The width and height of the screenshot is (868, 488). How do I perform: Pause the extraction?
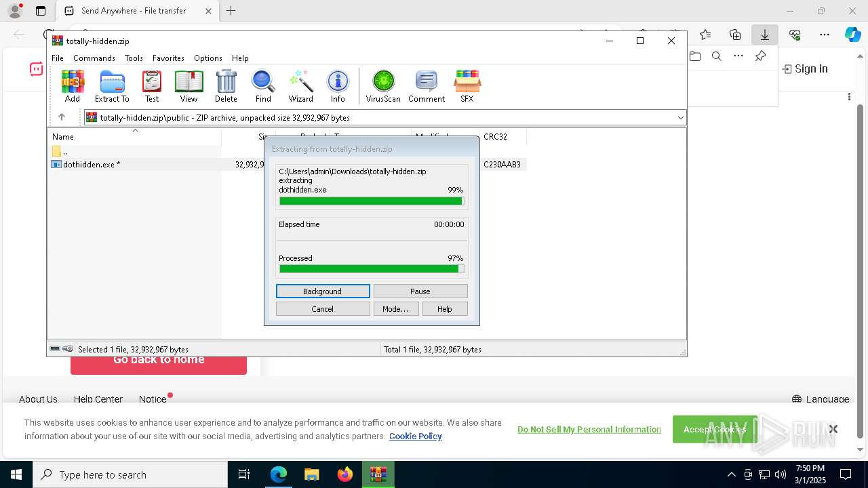420,291
